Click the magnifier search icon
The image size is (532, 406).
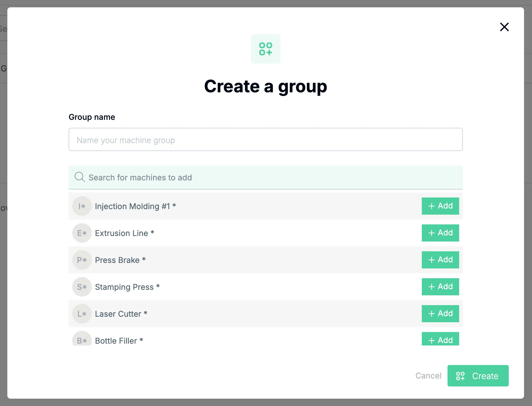(x=80, y=177)
